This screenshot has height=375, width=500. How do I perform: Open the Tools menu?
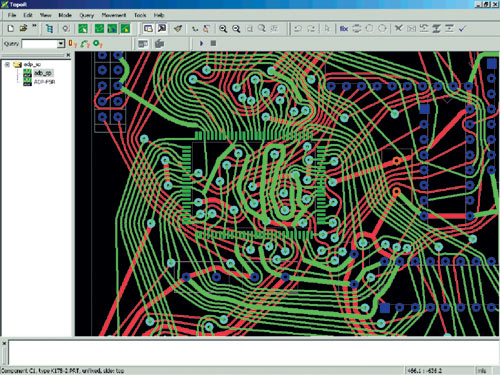click(x=140, y=15)
